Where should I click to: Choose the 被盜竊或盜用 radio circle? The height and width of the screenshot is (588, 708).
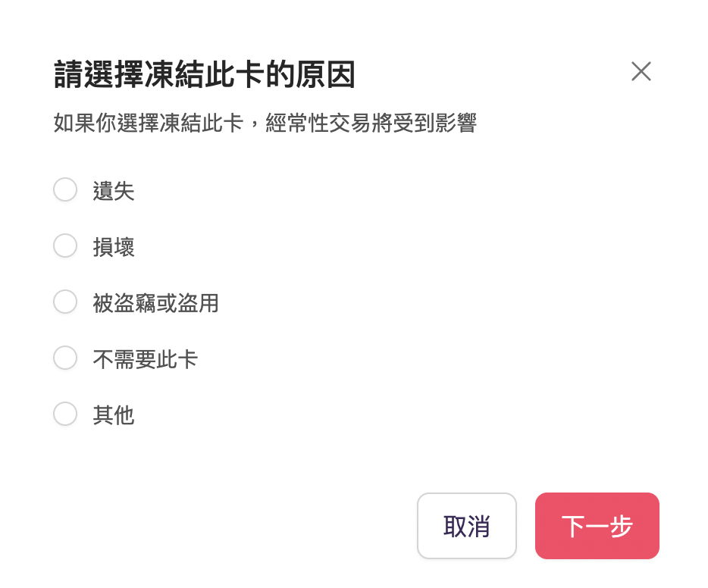(65, 302)
